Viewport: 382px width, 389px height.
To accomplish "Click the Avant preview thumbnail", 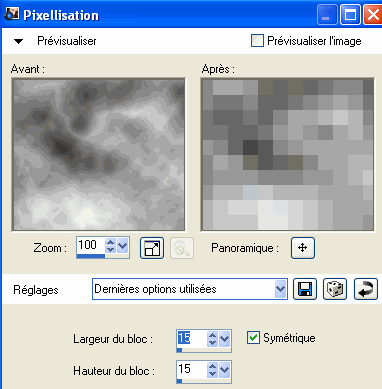I will click(x=98, y=154).
